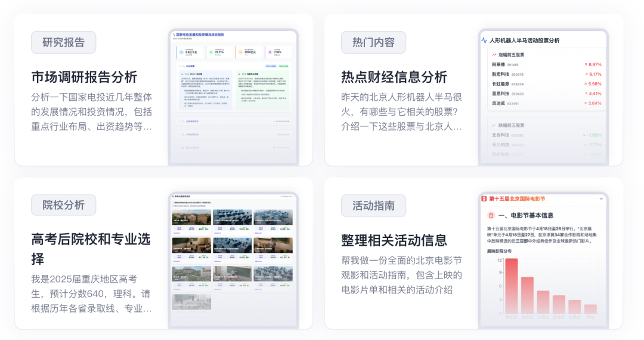Image resolution: width=644 pixels, height=340 pixels.
Task: Click the 北京人形机器人半马 prompt description text
Action: tap(401, 112)
